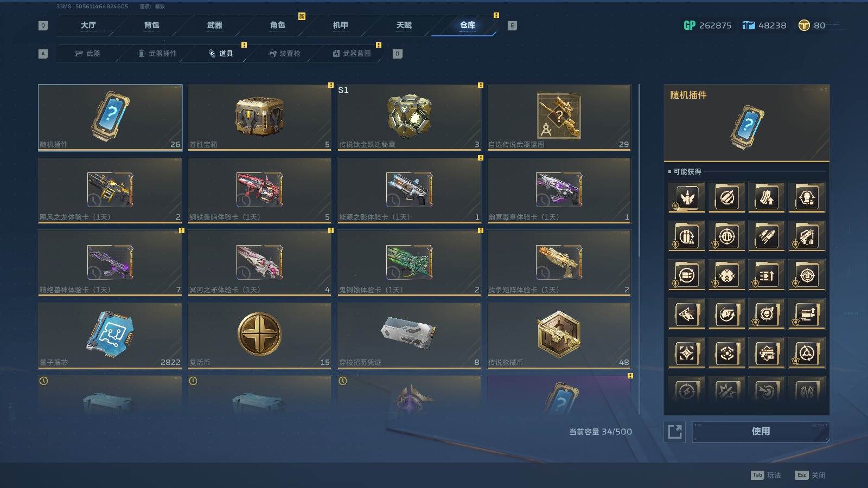This screenshot has width=868, height=488.
Task: Click the 玩法 Tab hint button
Action: pyautogui.click(x=766, y=475)
